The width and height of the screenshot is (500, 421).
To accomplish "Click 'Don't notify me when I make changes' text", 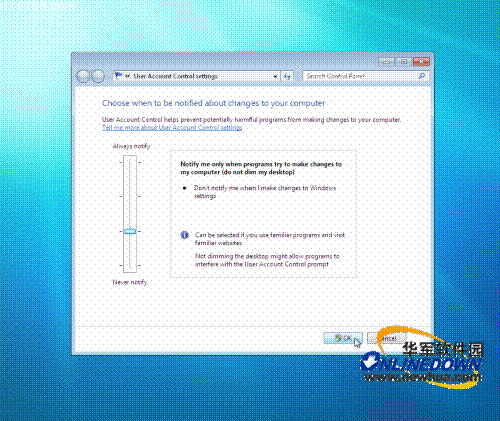I will [265, 192].
